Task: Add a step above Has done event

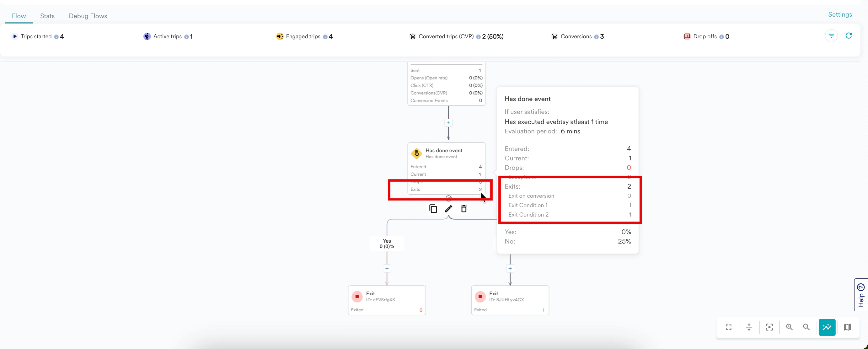Action: 448,123
